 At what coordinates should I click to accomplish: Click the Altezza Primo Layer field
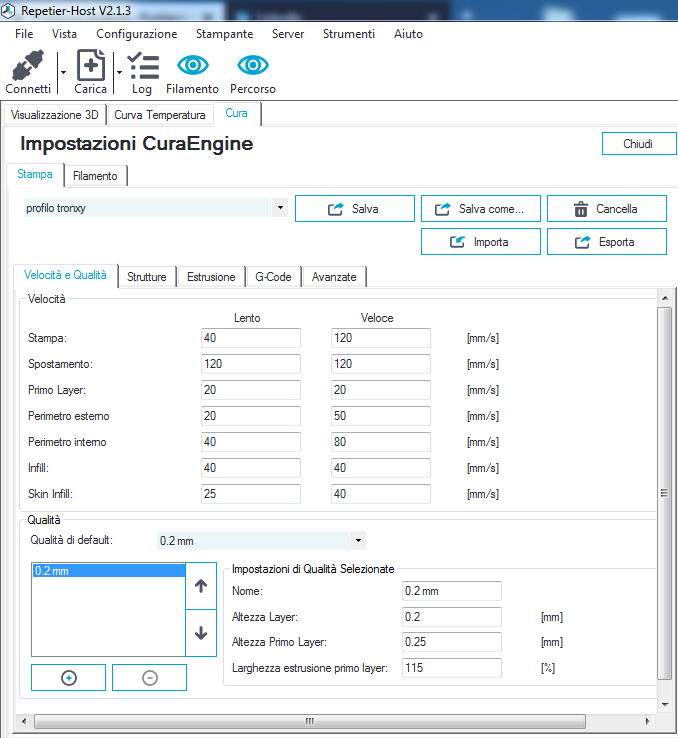tap(452, 642)
